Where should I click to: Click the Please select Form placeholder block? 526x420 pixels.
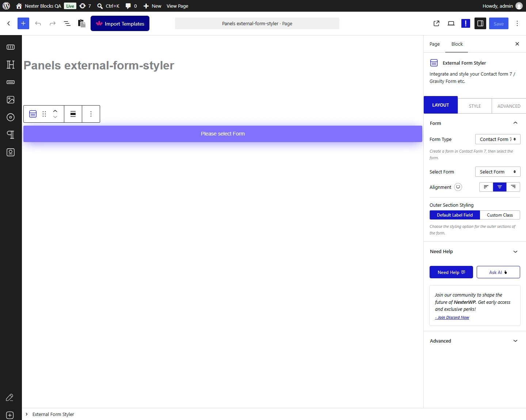223,134
